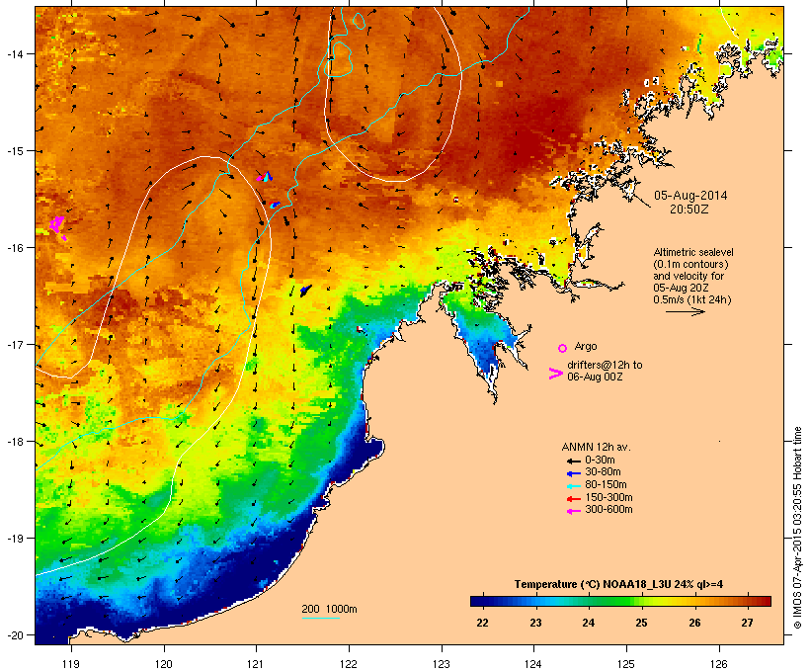Image resolution: width=810 pixels, height=672 pixels.
Task: Click the '150-300m' depth label
Action: tap(608, 498)
